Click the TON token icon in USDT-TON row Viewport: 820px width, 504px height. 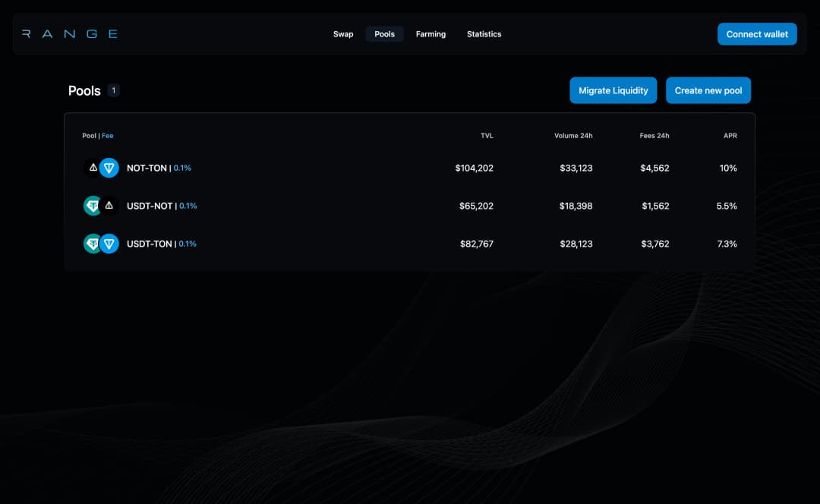pos(110,244)
